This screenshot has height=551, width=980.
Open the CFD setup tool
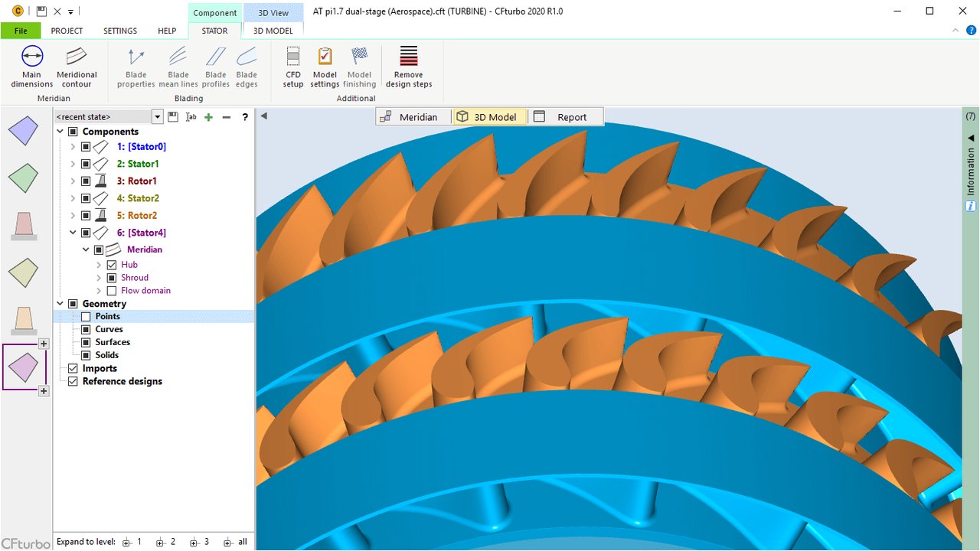click(293, 67)
